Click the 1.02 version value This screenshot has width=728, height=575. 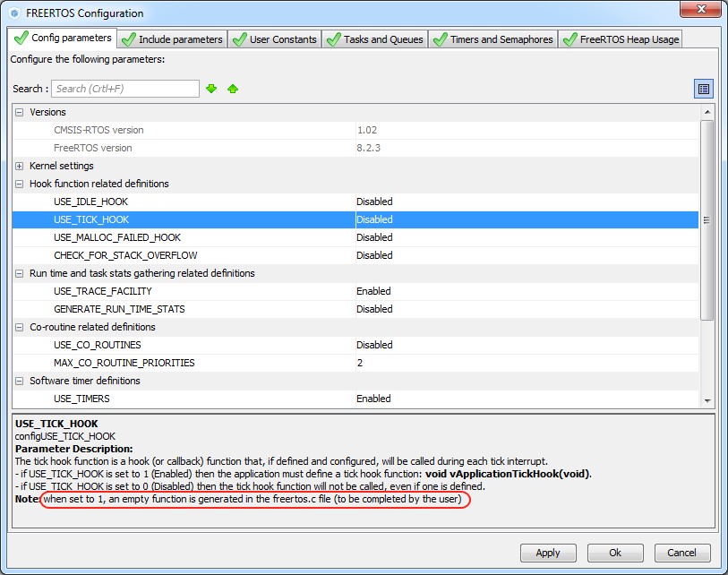pyautogui.click(x=367, y=130)
